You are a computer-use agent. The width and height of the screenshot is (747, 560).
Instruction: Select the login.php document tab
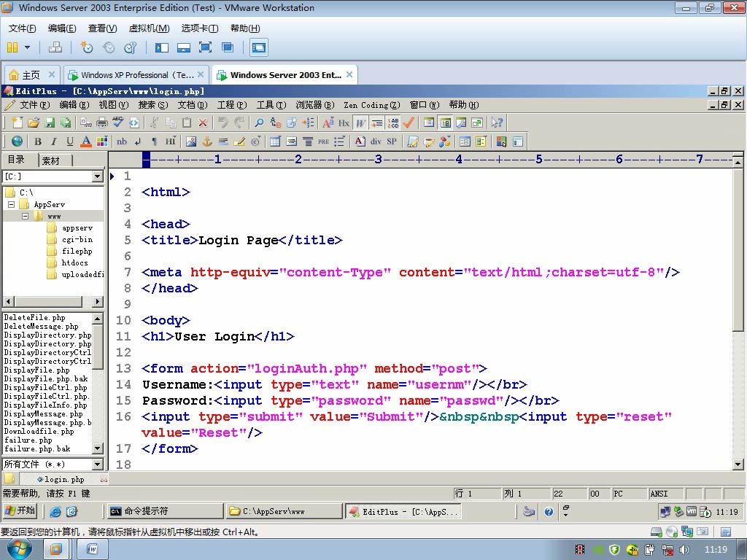point(64,479)
